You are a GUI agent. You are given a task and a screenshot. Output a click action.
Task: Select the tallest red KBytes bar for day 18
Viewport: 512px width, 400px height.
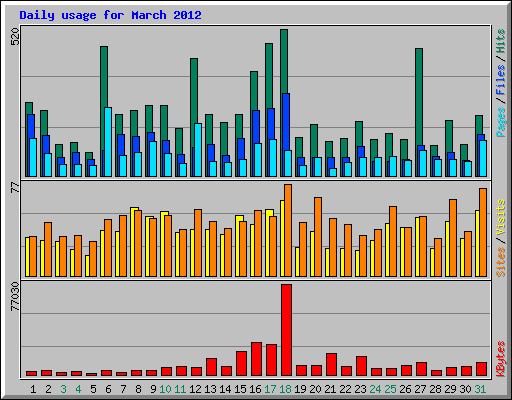pos(286,330)
